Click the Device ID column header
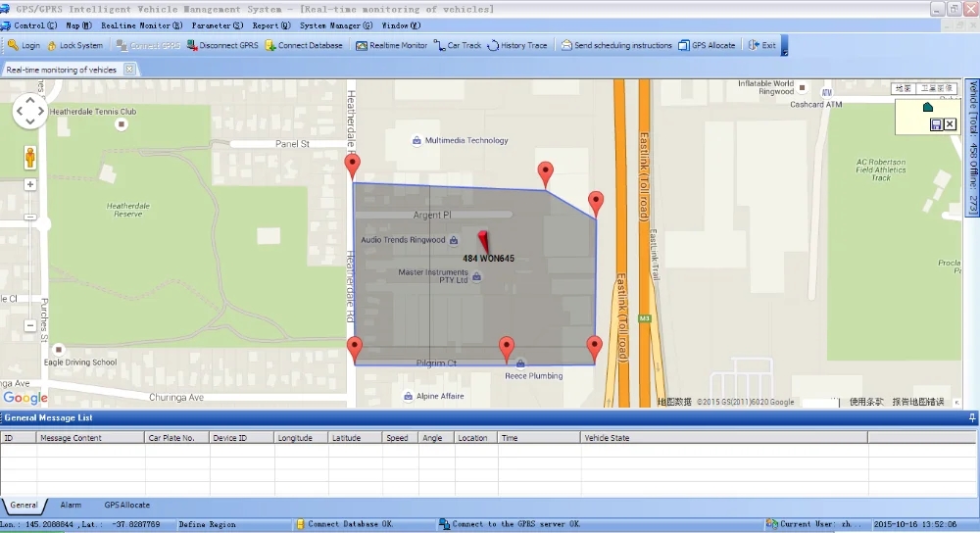This screenshot has width=980, height=533. pos(241,438)
